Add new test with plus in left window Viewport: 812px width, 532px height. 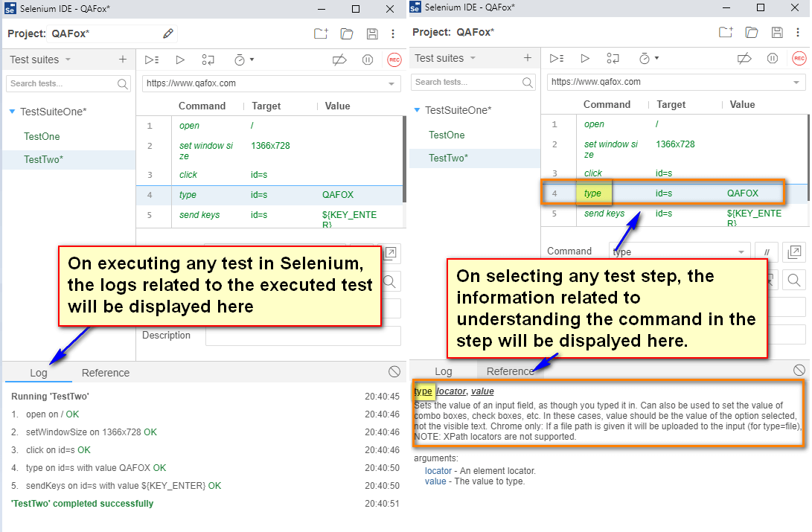point(123,60)
